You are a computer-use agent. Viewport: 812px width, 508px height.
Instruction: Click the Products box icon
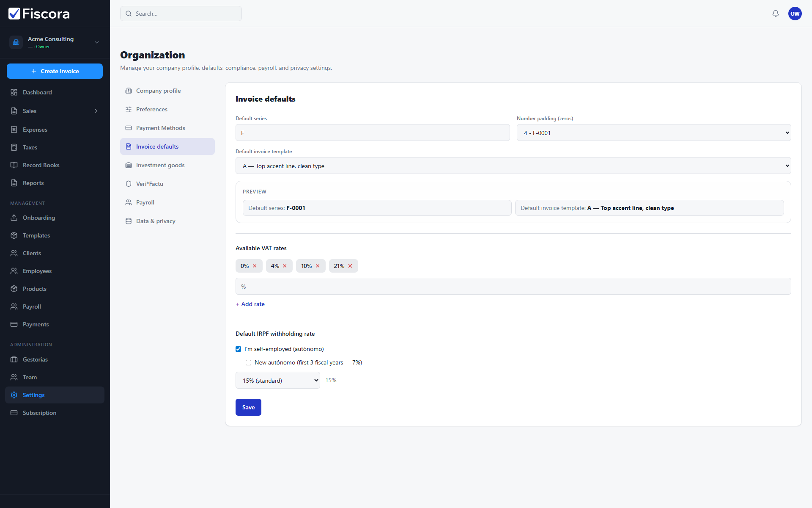[14, 289]
